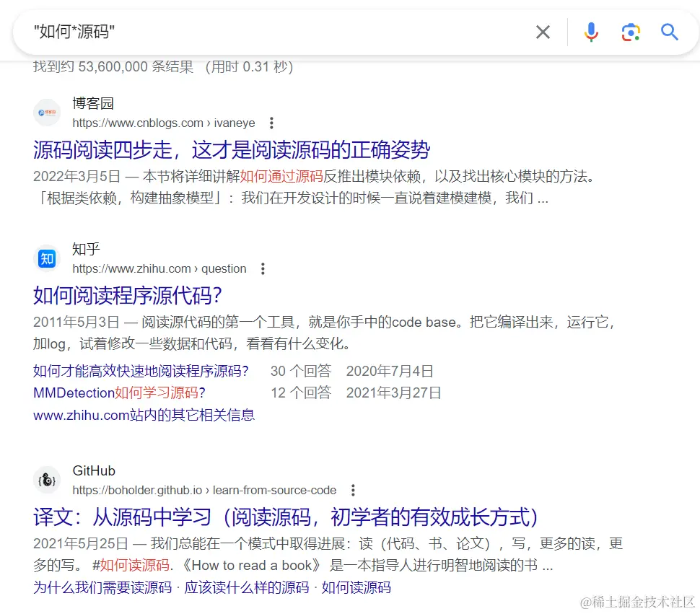Click the GitHub site favicon

pos(46,480)
